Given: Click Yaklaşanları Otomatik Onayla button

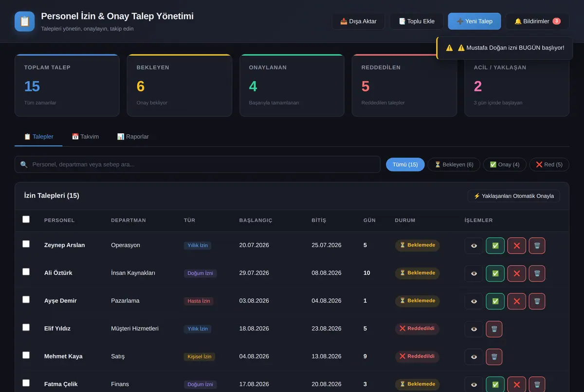Looking at the screenshot, I should tap(513, 196).
